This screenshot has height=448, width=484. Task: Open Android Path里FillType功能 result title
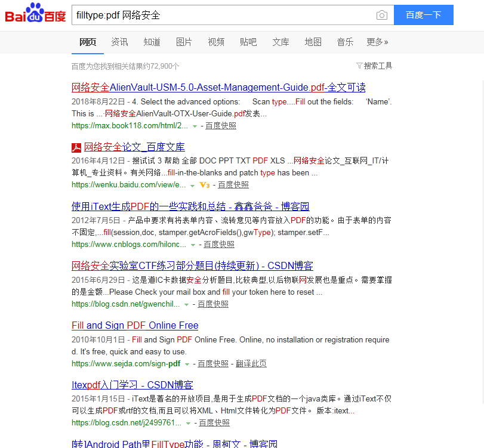coord(174,444)
